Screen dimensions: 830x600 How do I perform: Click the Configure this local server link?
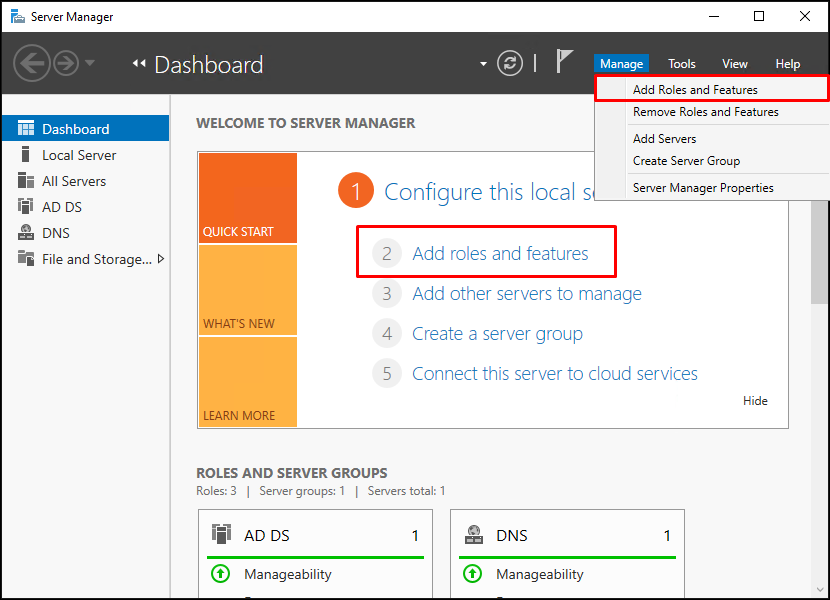(x=489, y=192)
